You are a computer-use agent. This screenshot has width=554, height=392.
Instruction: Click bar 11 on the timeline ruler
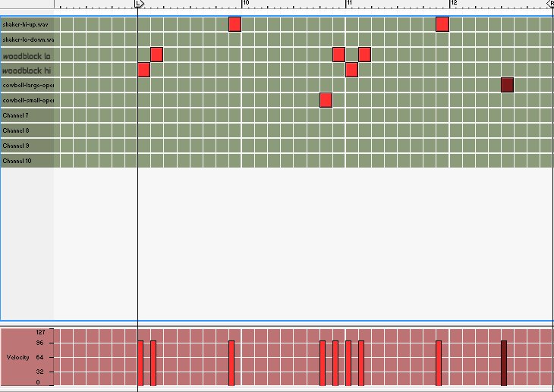pyautogui.click(x=348, y=4)
